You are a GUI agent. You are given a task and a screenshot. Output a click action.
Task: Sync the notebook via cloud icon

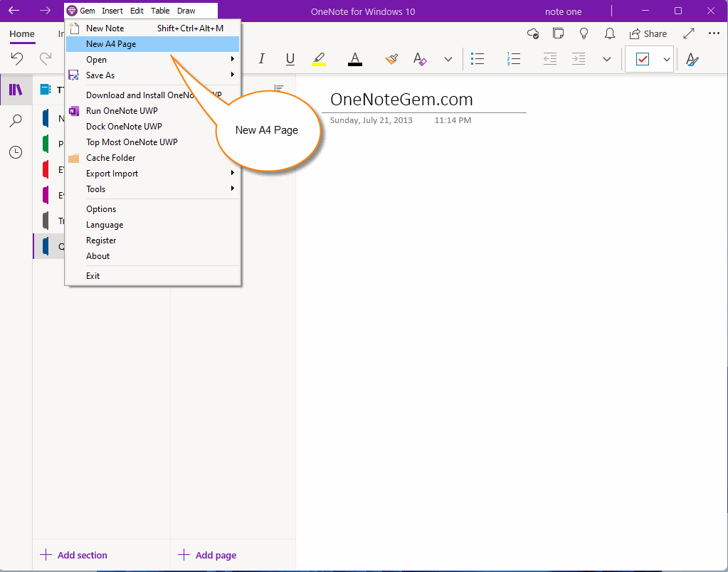point(532,33)
